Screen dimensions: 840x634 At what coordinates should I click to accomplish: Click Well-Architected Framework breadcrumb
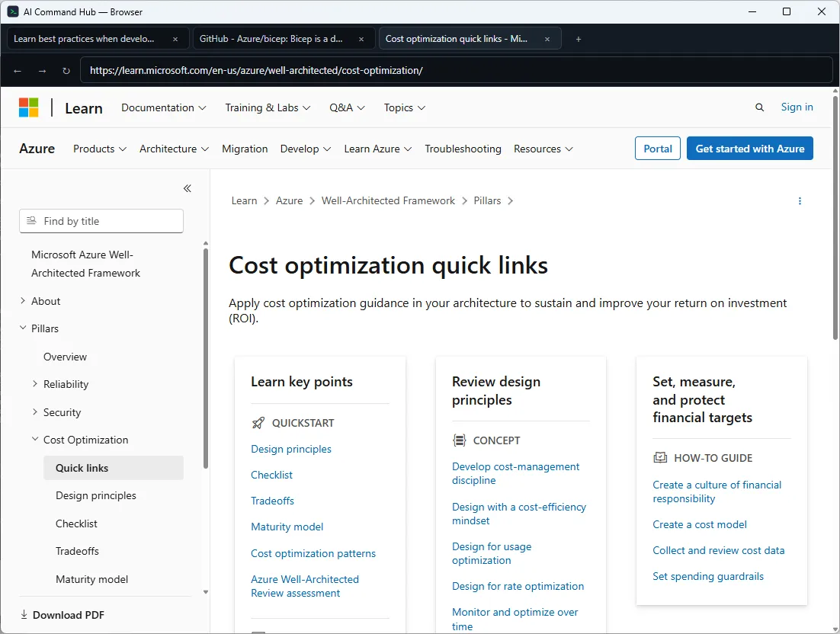point(388,201)
